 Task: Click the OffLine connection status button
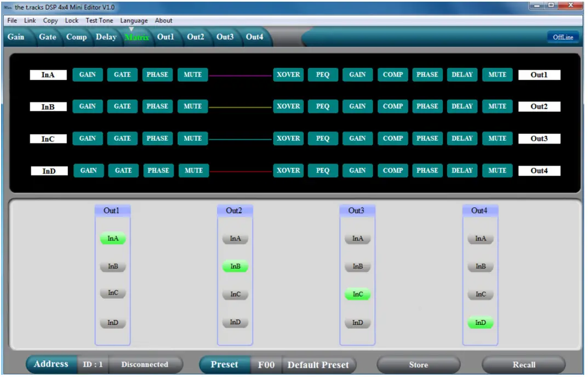pyautogui.click(x=563, y=37)
